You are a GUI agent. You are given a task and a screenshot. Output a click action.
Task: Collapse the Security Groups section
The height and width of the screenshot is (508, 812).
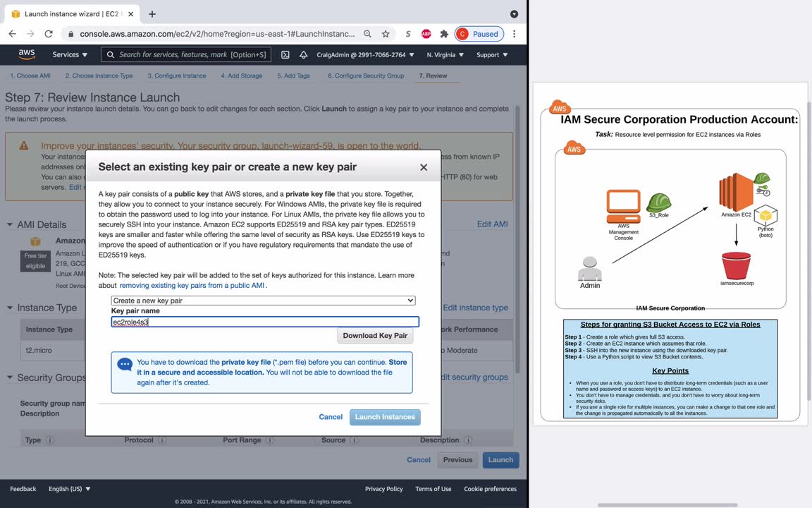coord(10,378)
